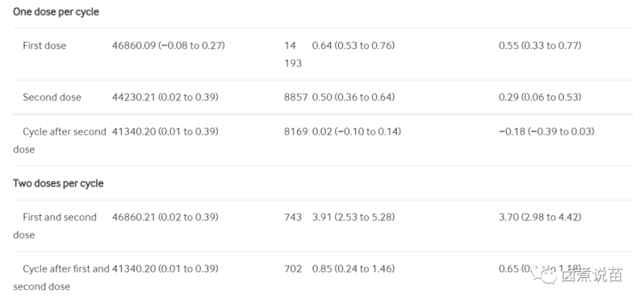Click the count 743 in two-dose section
Image resolution: width=644 pixels, height=303 pixels.
pyautogui.click(x=293, y=217)
